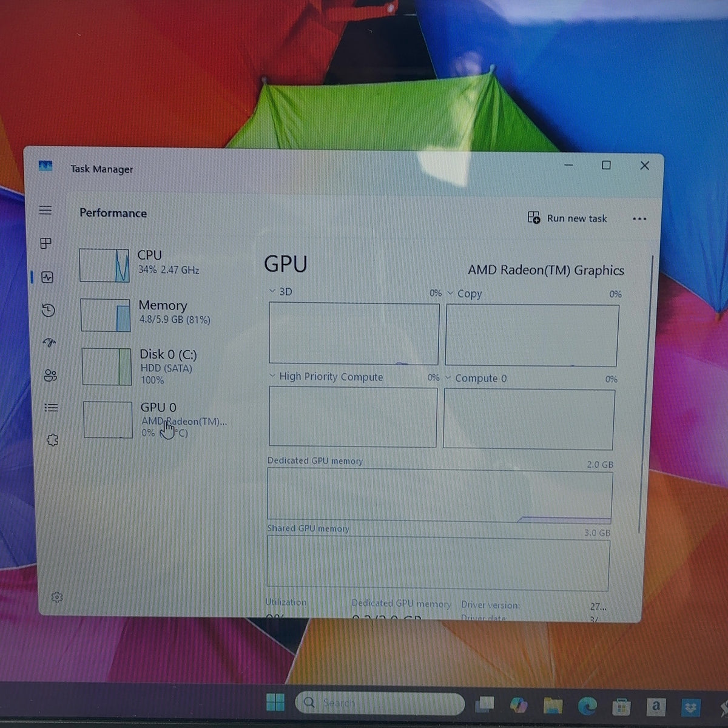Screen dimensions: 728x728
Task: Open the Startup apps page icon
Action: pos(50,343)
